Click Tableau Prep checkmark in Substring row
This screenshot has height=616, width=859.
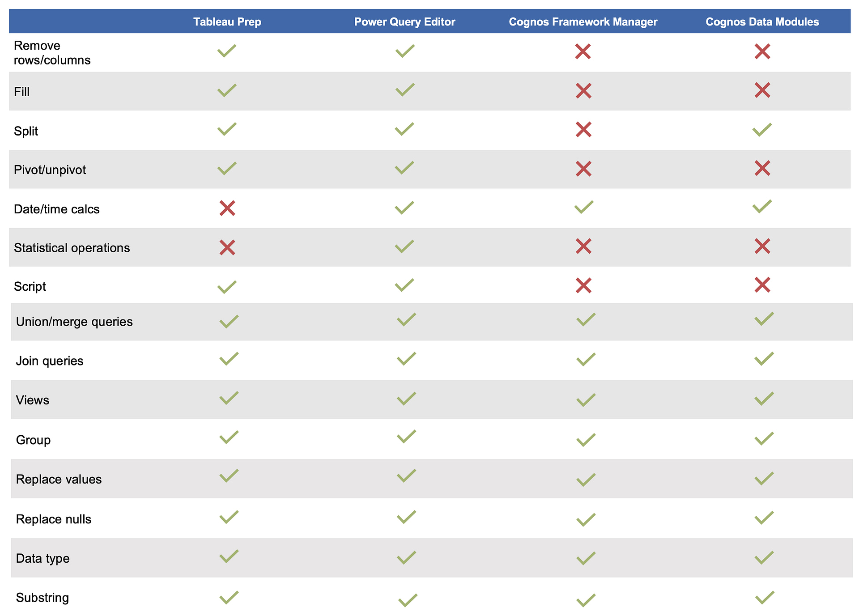(x=229, y=598)
